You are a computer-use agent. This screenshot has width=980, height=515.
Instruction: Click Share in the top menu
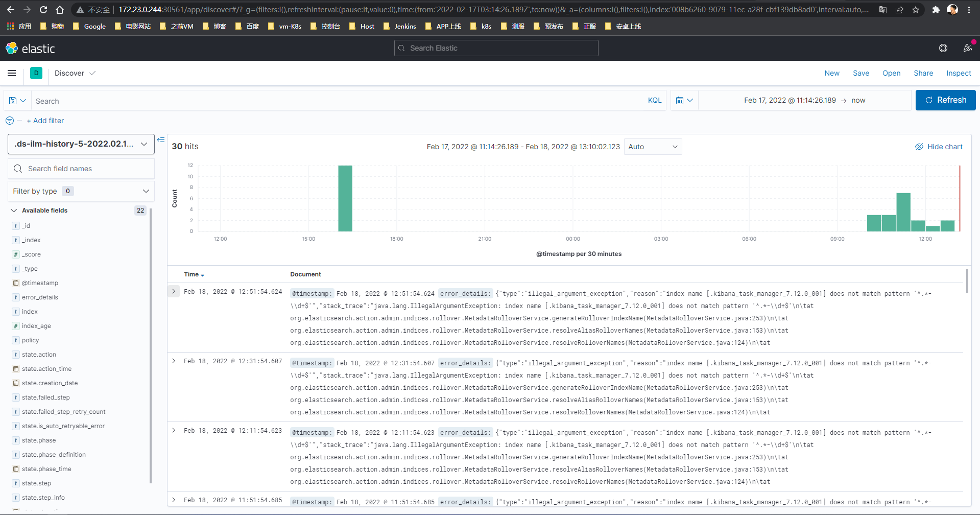pyautogui.click(x=923, y=73)
